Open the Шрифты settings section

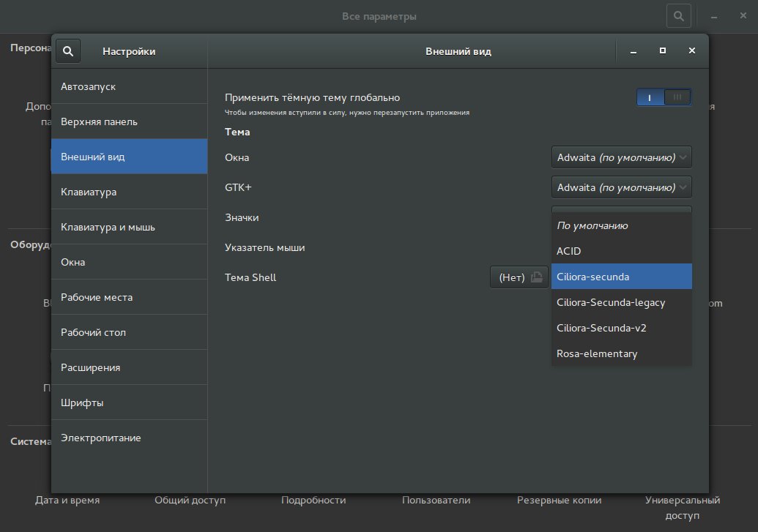pos(129,402)
